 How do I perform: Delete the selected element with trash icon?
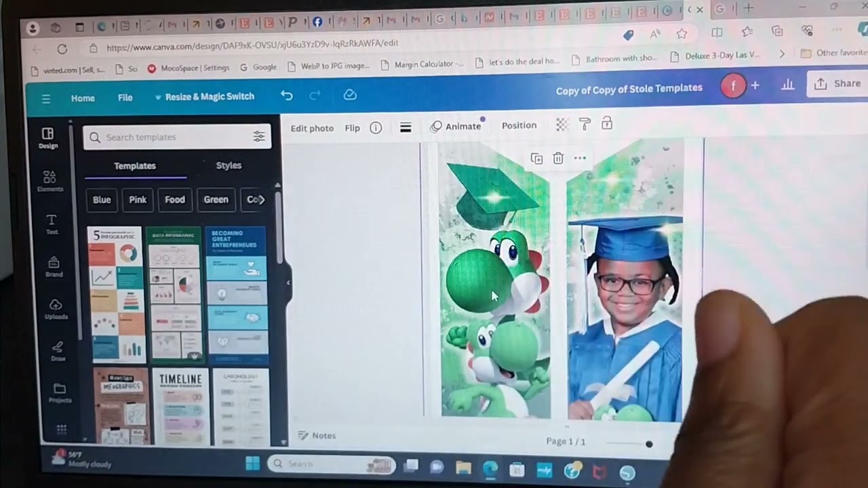(558, 158)
